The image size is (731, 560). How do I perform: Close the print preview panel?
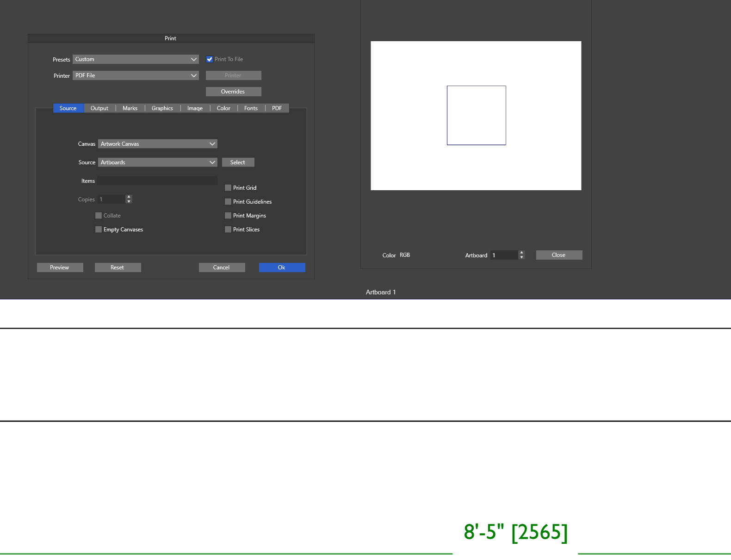pos(559,255)
